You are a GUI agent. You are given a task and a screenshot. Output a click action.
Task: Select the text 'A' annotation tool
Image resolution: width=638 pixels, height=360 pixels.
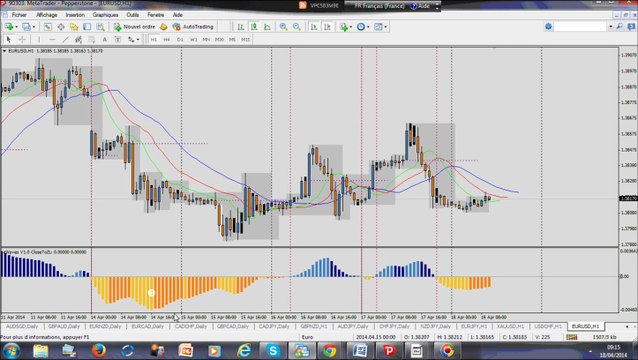click(105, 39)
